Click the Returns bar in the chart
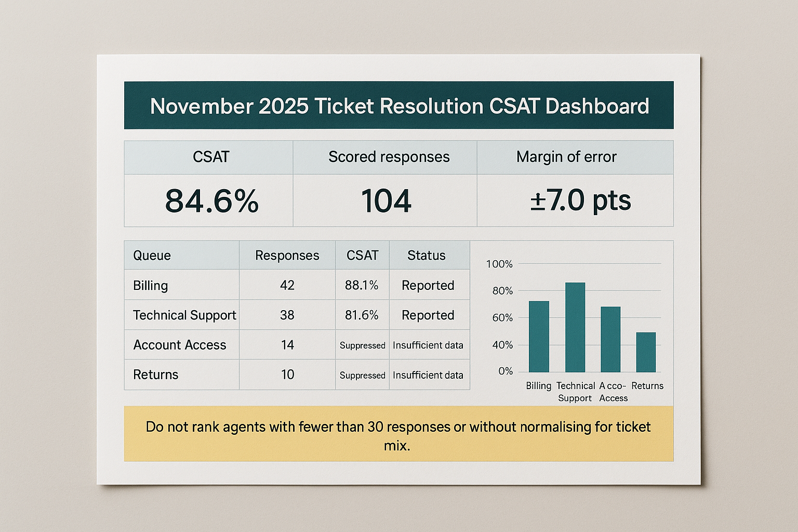The width and height of the screenshot is (798, 532). (x=646, y=352)
